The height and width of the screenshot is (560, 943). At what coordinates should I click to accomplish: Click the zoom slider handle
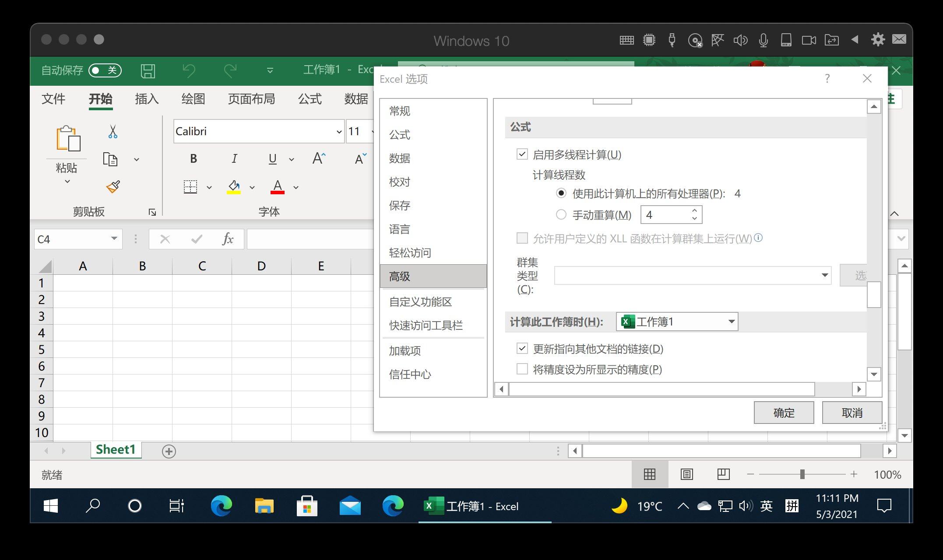802,474
